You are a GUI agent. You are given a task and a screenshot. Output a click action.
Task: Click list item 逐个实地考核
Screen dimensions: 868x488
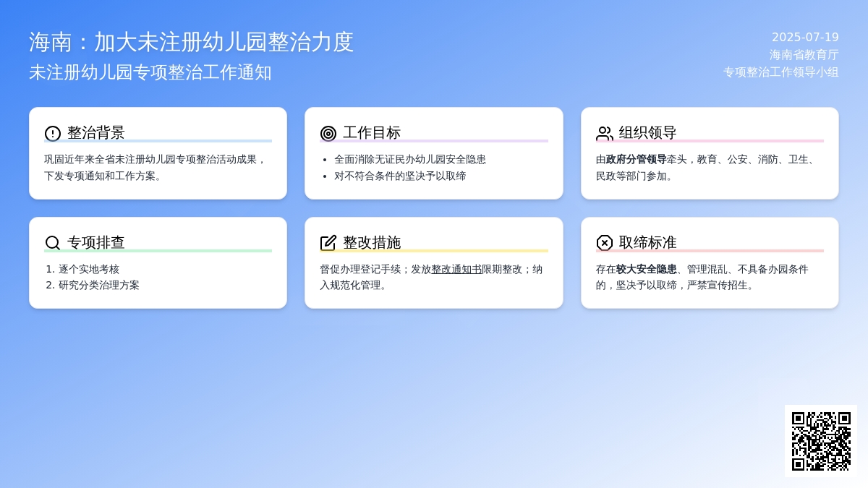(89, 269)
